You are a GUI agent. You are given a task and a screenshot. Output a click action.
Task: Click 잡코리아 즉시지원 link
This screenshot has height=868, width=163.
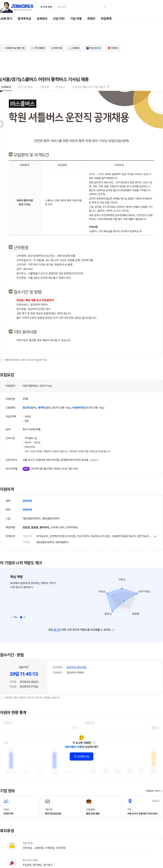(x=77, y=667)
